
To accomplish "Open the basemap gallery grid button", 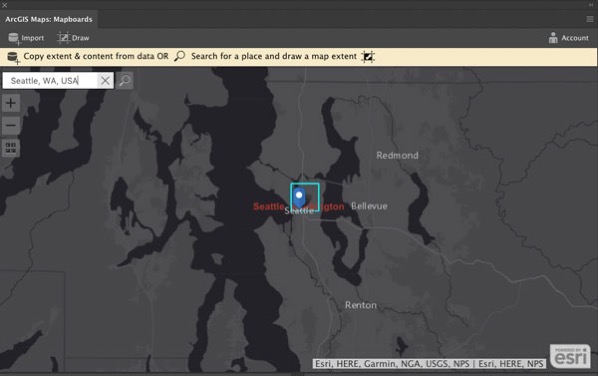I will 11,148.
